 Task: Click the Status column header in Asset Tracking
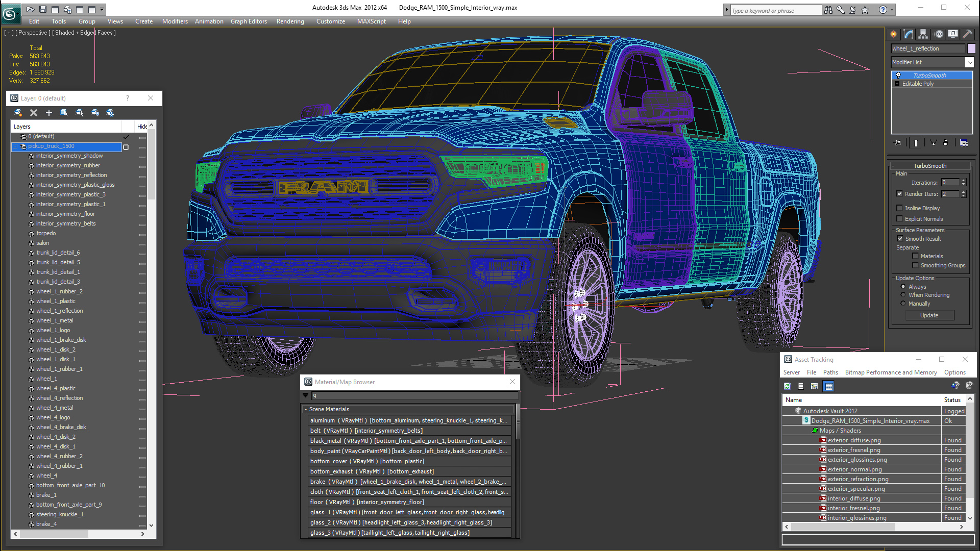pos(952,400)
